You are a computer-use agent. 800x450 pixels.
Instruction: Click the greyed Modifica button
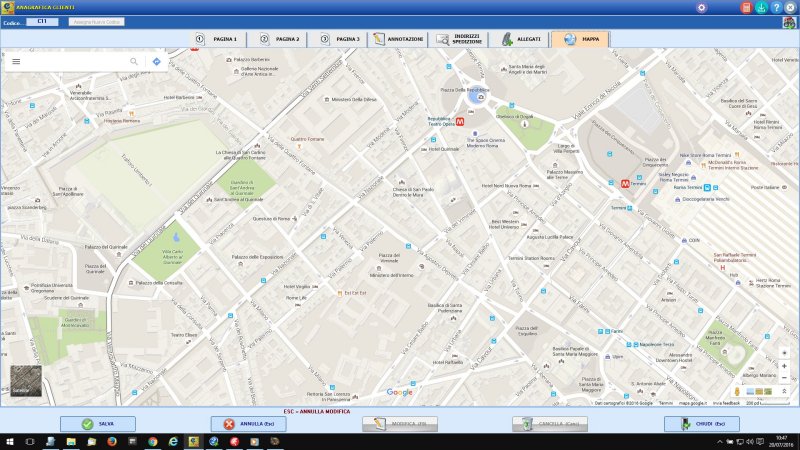(400, 424)
